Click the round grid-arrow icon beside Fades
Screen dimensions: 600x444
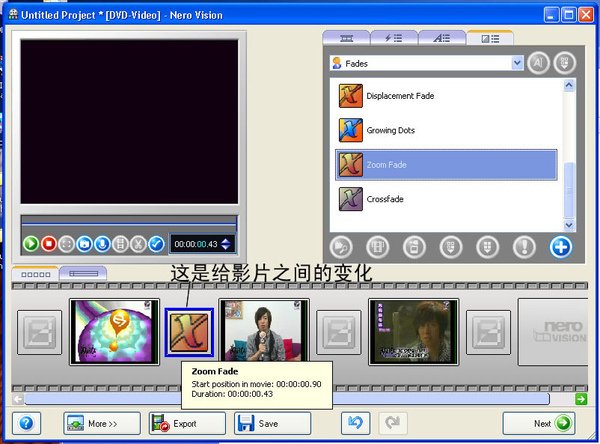click(x=564, y=63)
